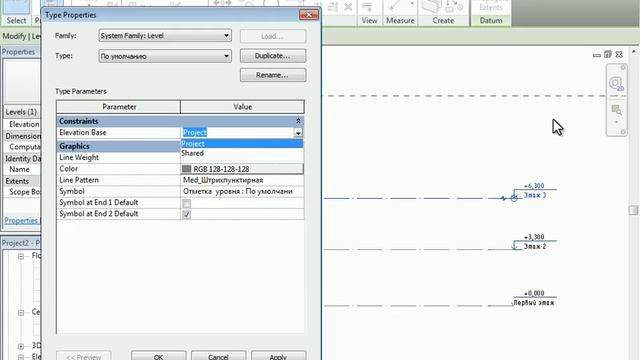Click the Levels (1) type selector

[x=22, y=112]
